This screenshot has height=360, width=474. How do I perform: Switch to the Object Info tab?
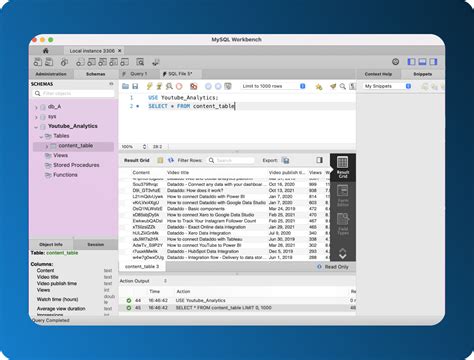51,244
